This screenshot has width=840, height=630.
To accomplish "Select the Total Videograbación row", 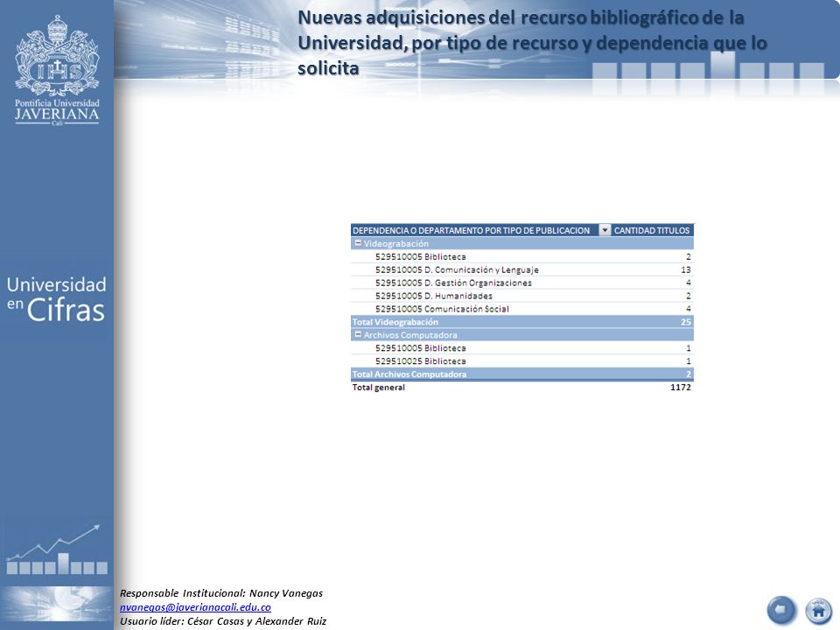I will pos(522,322).
